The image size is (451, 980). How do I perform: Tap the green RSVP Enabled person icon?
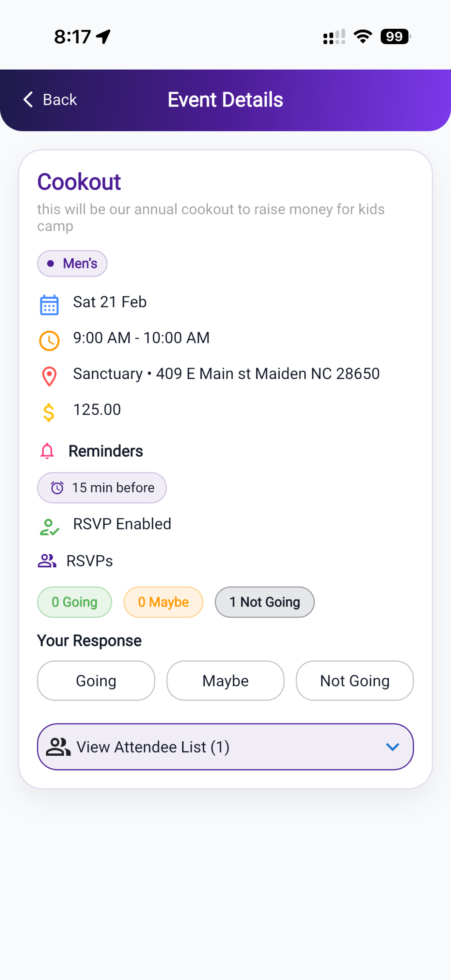pyautogui.click(x=49, y=527)
